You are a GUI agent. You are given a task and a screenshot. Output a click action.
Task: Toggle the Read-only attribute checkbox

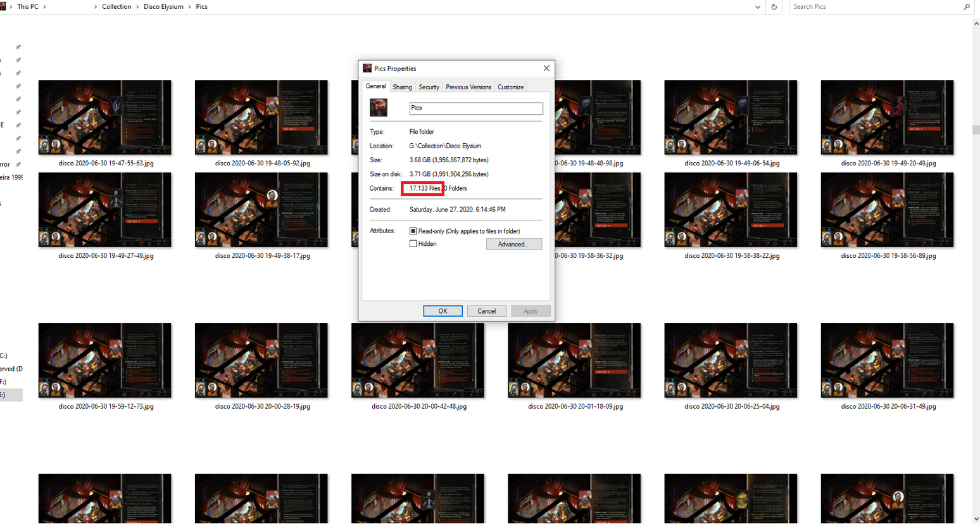tap(413, 231)
